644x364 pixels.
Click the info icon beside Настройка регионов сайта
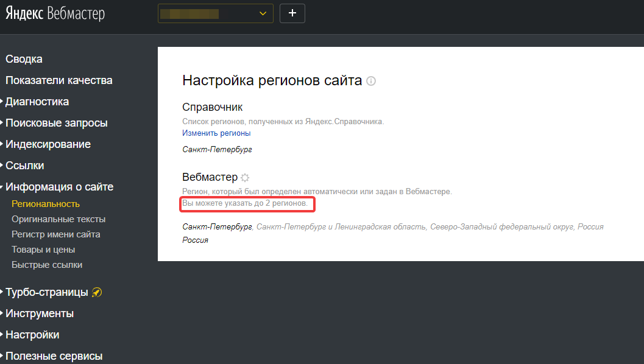point(371,81)
